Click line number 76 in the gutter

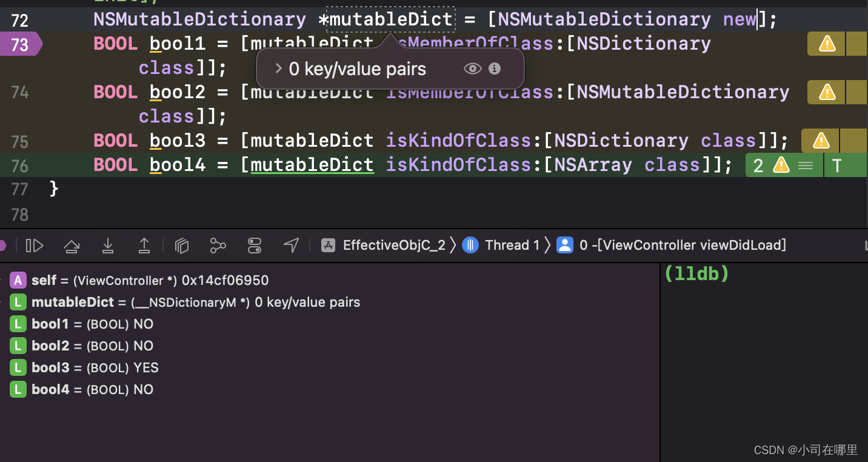click(x=20, y=166)
